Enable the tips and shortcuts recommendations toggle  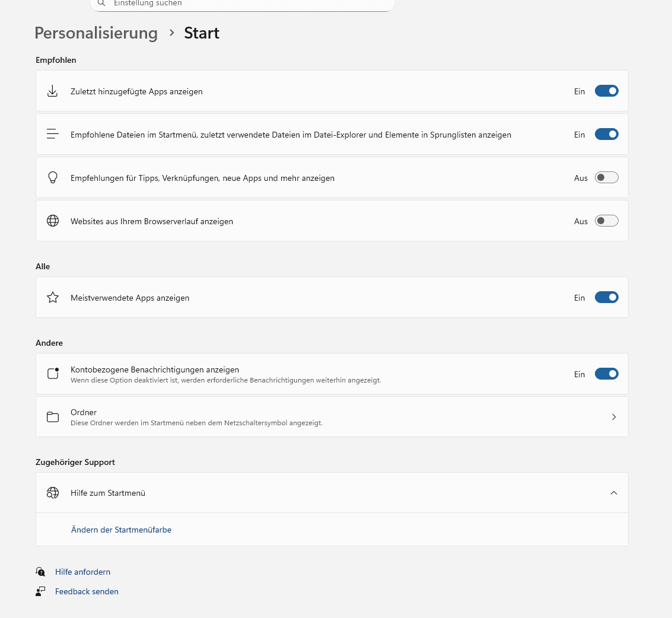(606, 178)
